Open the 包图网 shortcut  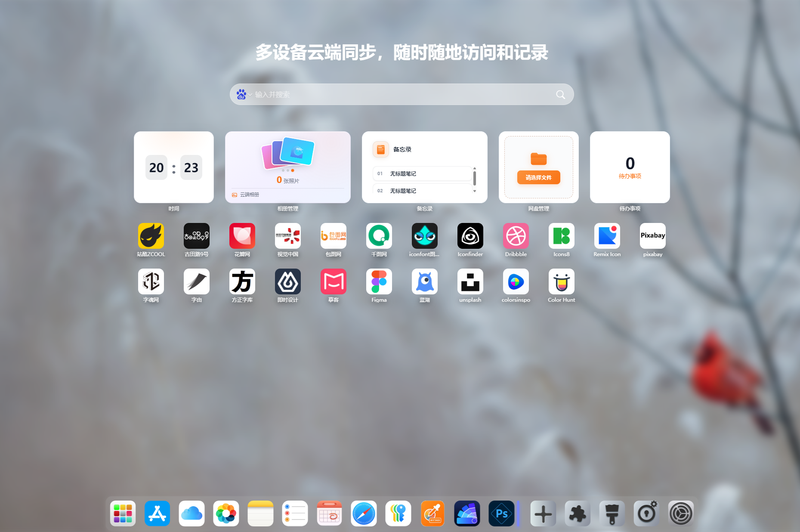click(334, 236)
